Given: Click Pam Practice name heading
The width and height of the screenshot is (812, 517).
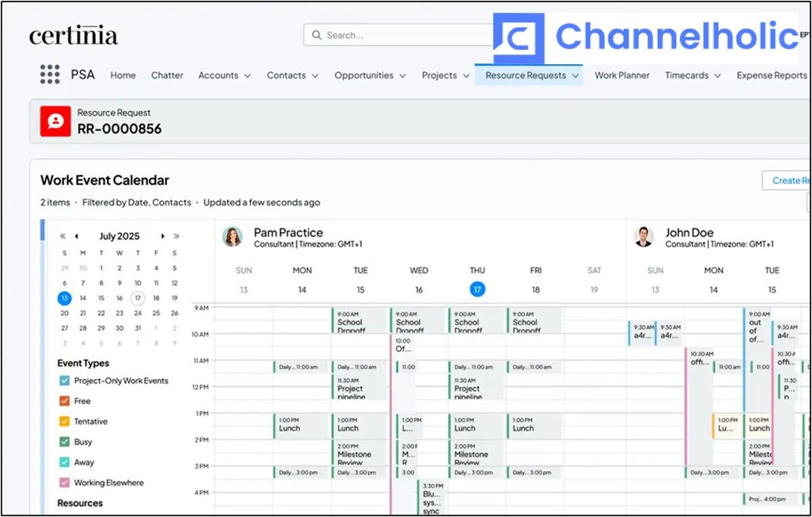Looking at the screenshot, I should click(288, 232).
